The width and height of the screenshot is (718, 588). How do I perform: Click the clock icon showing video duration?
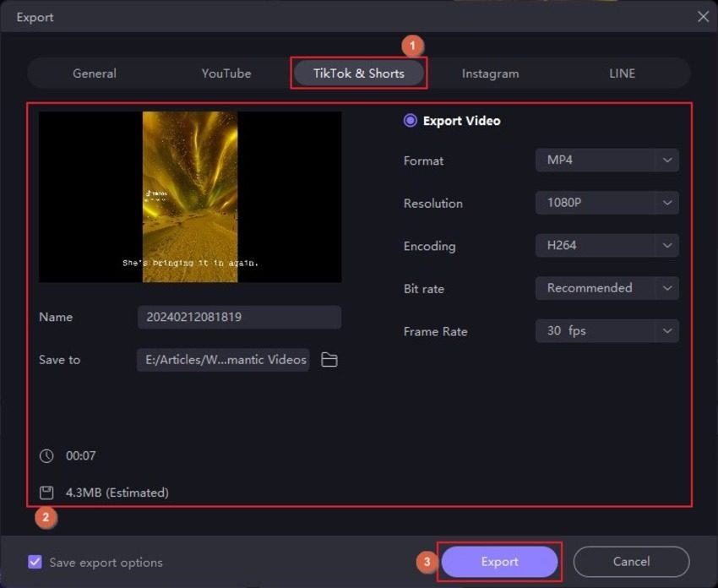[x=46, y=455]
